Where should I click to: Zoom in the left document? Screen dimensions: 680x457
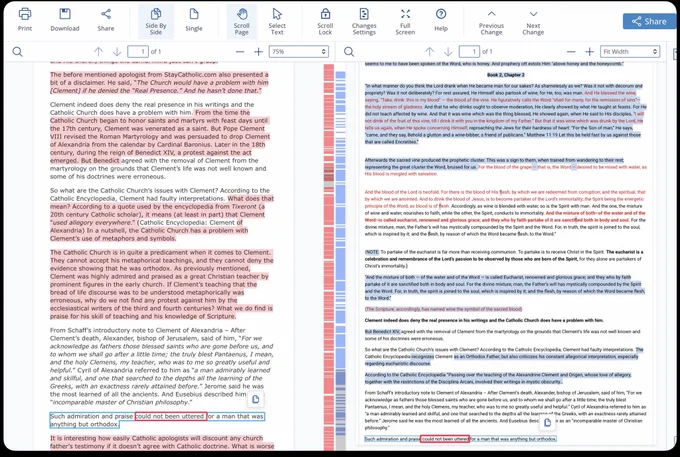[258, 52]
